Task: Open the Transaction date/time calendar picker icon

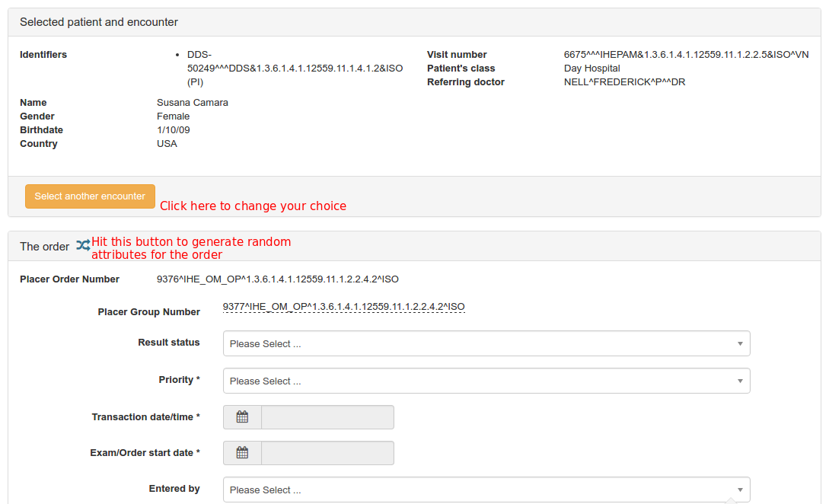Action: pos(242,417)
